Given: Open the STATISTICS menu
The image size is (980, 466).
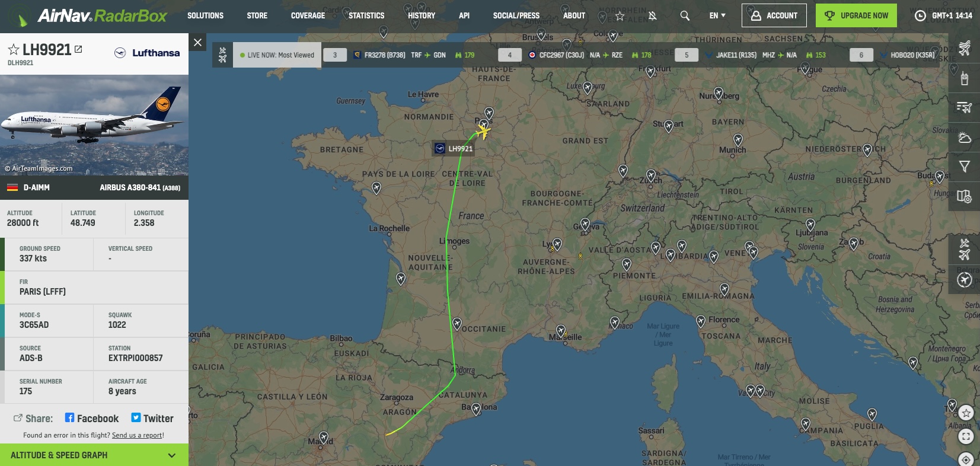Looking at the screenshot, I should pos(366,15).
